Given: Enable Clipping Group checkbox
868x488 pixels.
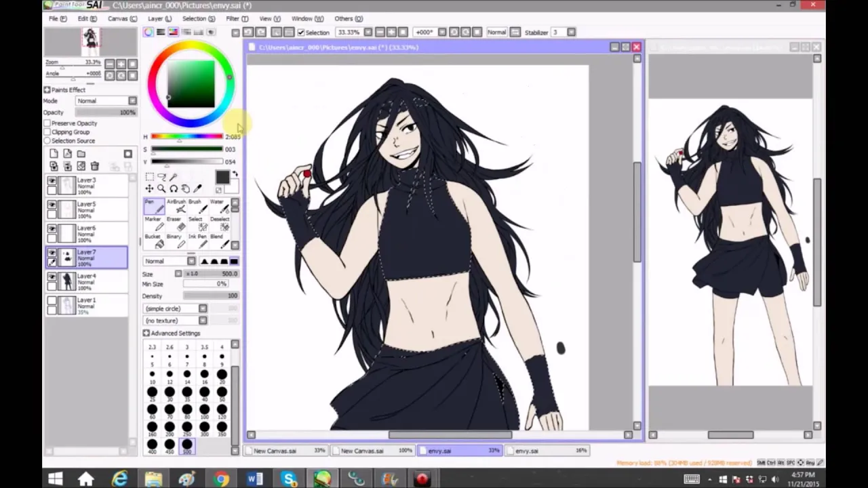Looking at the screenshot, I should (47, 132).
